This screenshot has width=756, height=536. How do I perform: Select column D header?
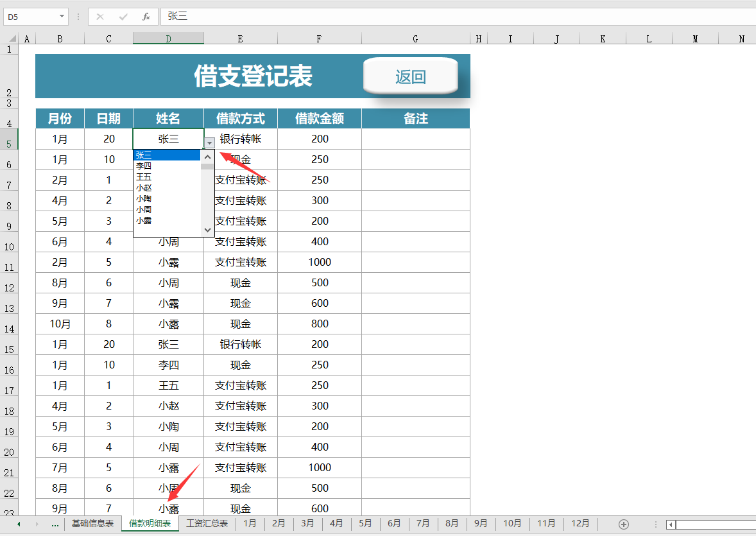click(x=168, y=39)
